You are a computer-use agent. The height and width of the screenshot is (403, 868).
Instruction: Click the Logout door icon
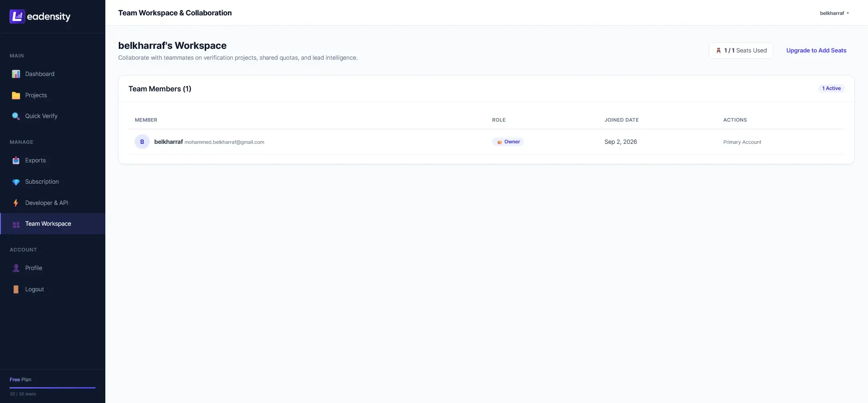16,289
